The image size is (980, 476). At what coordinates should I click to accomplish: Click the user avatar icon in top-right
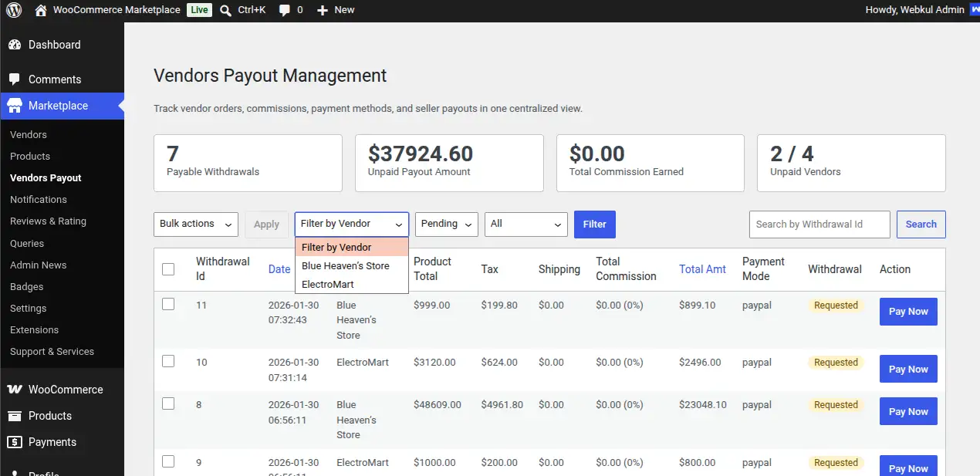point(975,10)
